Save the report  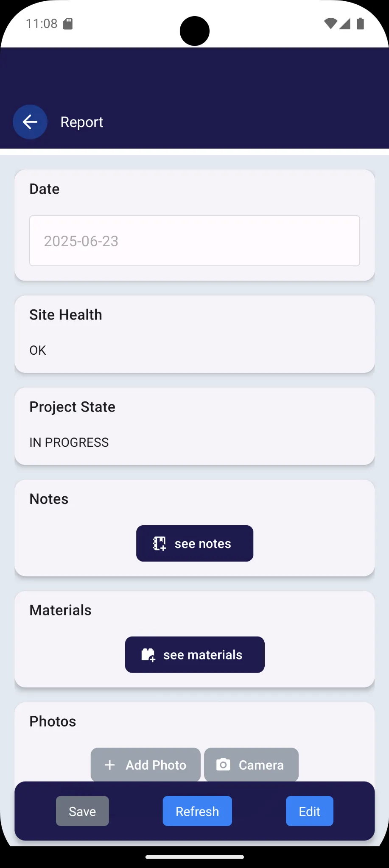coord(82,811)
